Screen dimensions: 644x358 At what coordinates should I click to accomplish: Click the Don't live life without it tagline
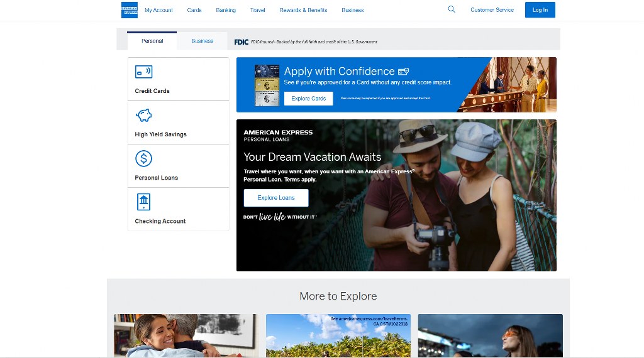tap(280, 217)
